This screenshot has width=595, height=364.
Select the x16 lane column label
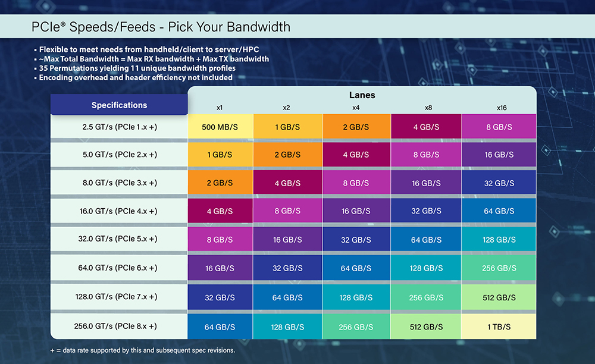(501, 108)
